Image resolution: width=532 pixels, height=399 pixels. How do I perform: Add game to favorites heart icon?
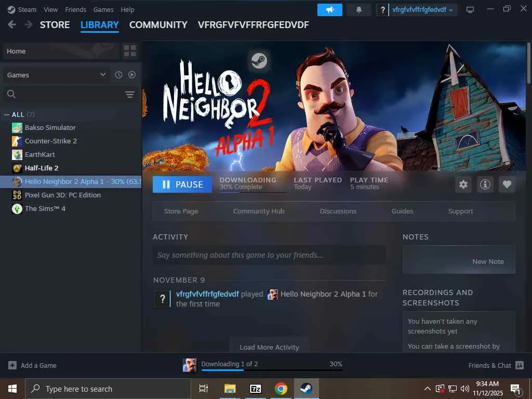click(507, 184)
